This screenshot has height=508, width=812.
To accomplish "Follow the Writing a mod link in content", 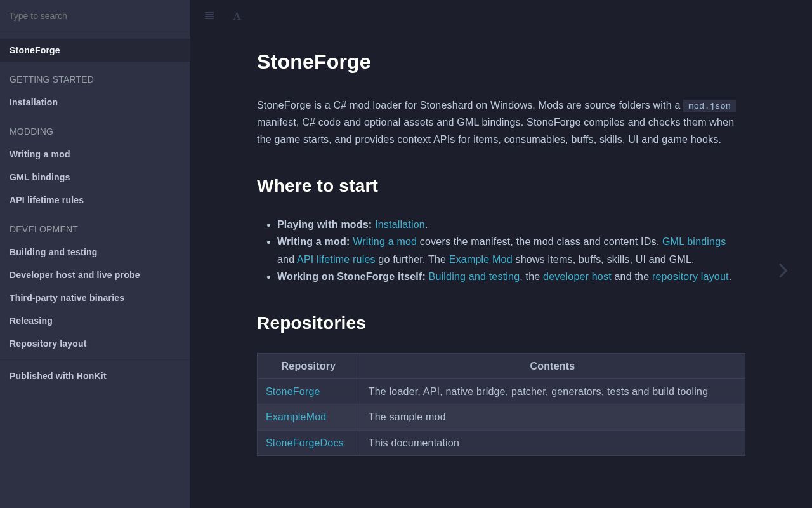I will [384, 242].
